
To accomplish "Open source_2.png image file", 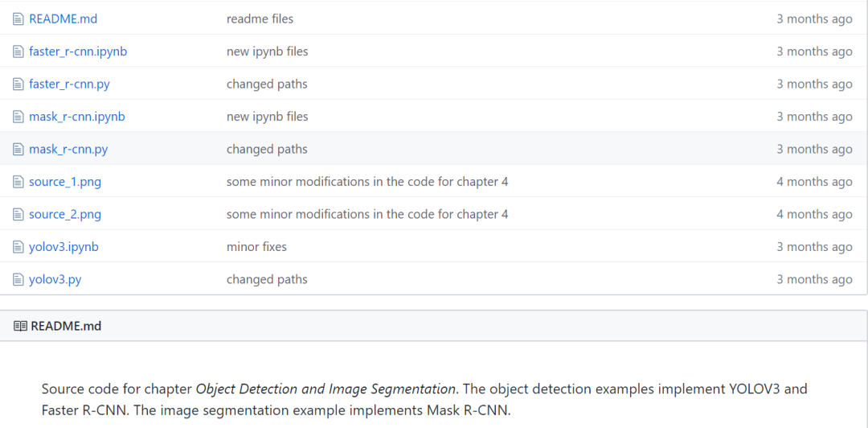I will (65, 214).
